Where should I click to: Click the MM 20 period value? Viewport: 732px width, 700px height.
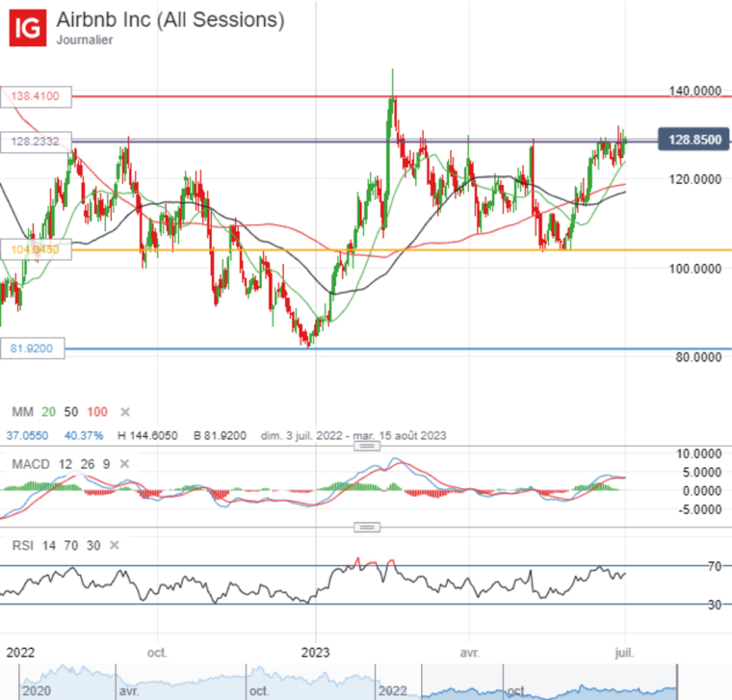click(50, 412)
